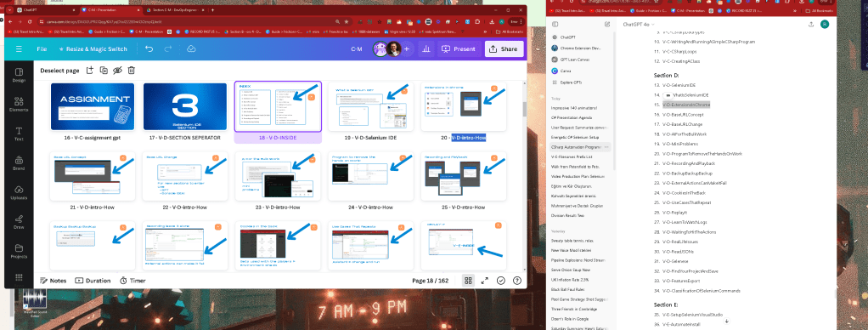
Task: Select page 19 V-D-Selenium IDE thumbnail
Action: 370,106
